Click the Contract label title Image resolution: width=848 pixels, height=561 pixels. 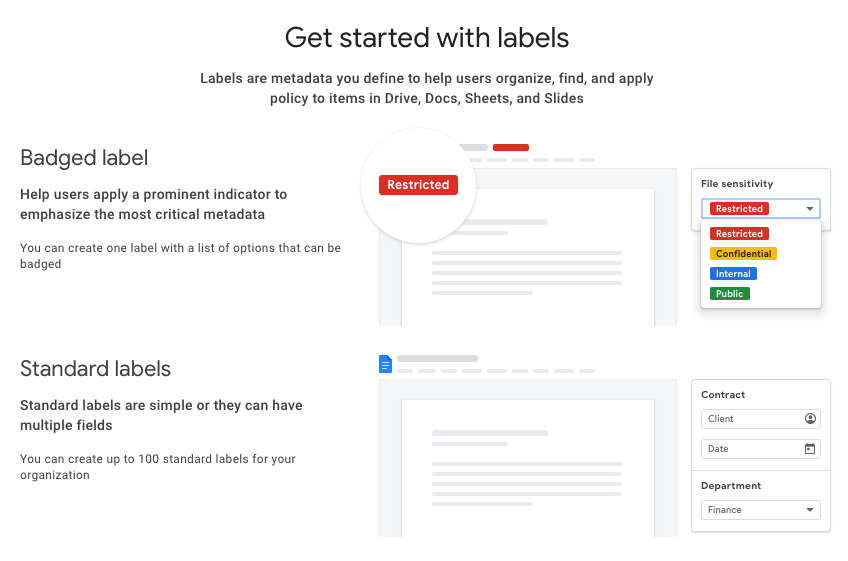(x=723, y=394)
